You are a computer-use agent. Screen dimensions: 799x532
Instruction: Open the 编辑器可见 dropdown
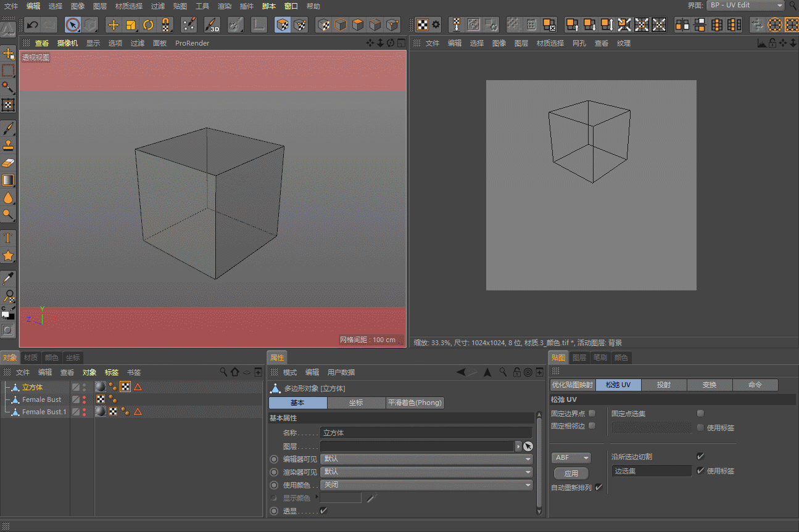[426, 459]
